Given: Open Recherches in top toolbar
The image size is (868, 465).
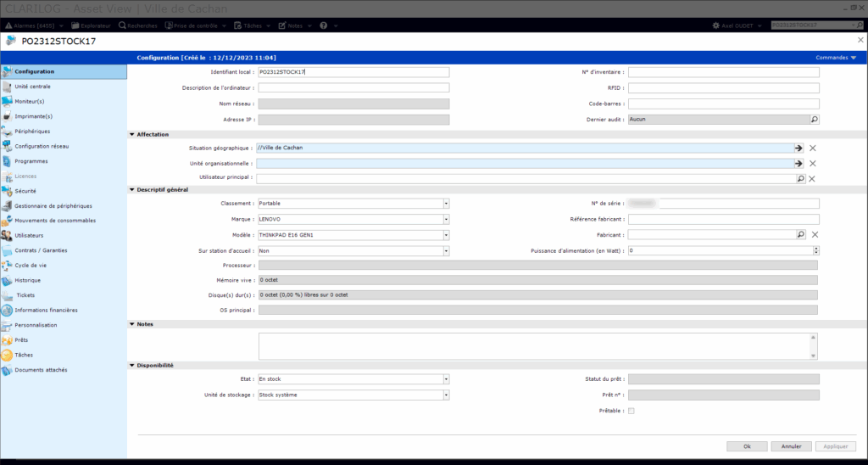Looking at the screenshot, I should [138, 25].
